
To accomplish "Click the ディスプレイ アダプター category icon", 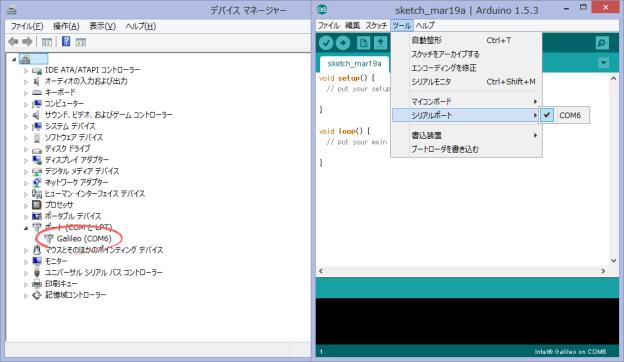I will click(37, 160).
